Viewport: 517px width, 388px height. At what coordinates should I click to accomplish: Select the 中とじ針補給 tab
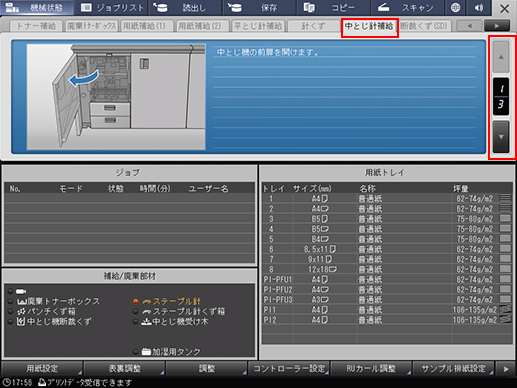point(369,26)
